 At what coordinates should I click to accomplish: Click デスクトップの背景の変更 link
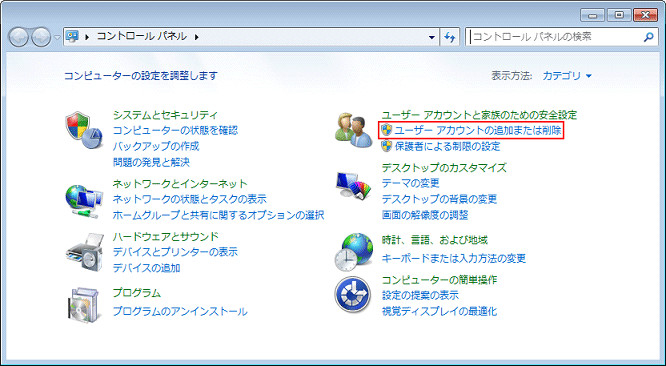[439, 199]
